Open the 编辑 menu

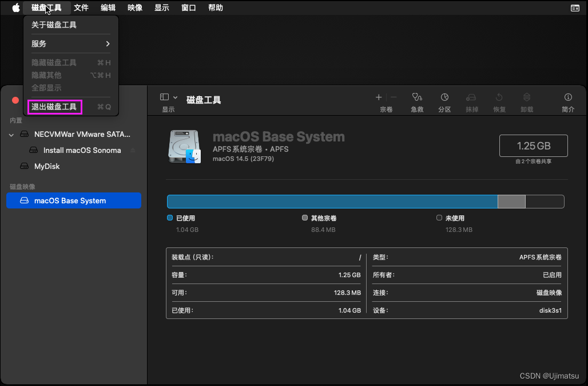pyautogui.click(x=108, y=7)
